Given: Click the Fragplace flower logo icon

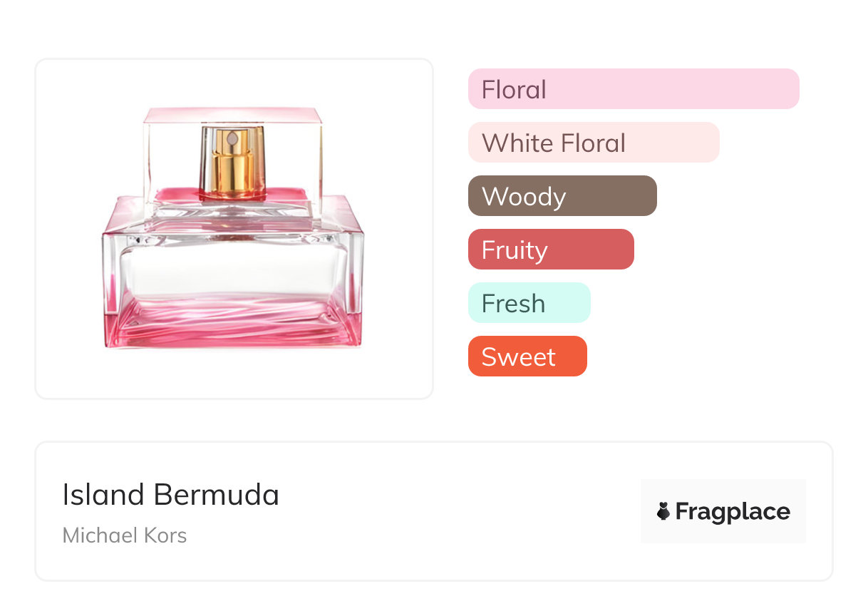Looking at the screenshot, I should coord(663,511).
